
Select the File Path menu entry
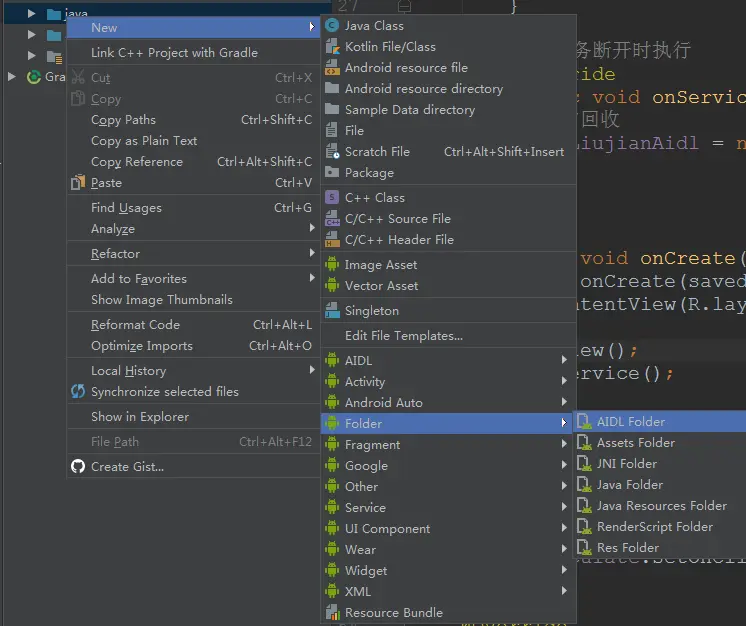tap(193, 442)
